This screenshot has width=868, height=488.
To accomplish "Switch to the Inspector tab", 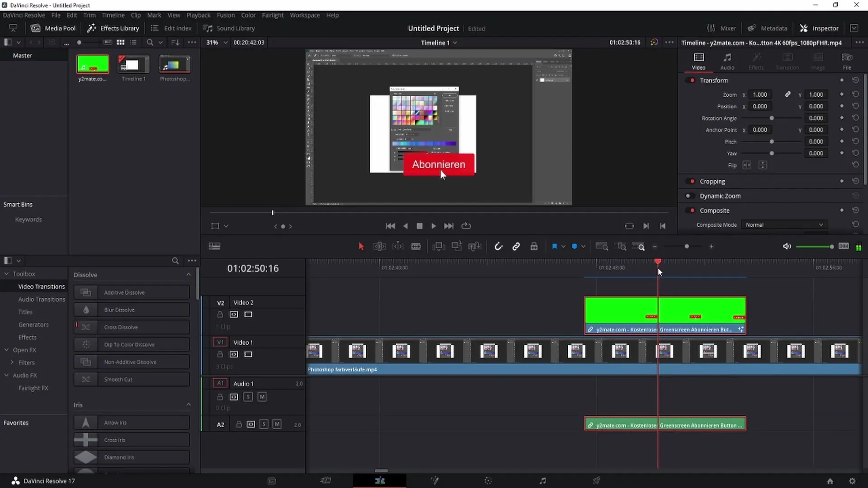I will (x=826, y=28).
